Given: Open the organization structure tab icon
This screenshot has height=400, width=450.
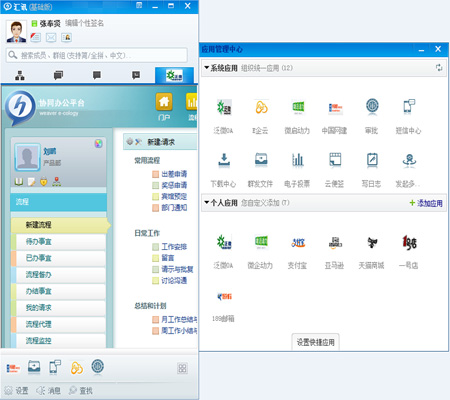Looking at the screenshot, I should pyautogui.click(x=20, y=76).
